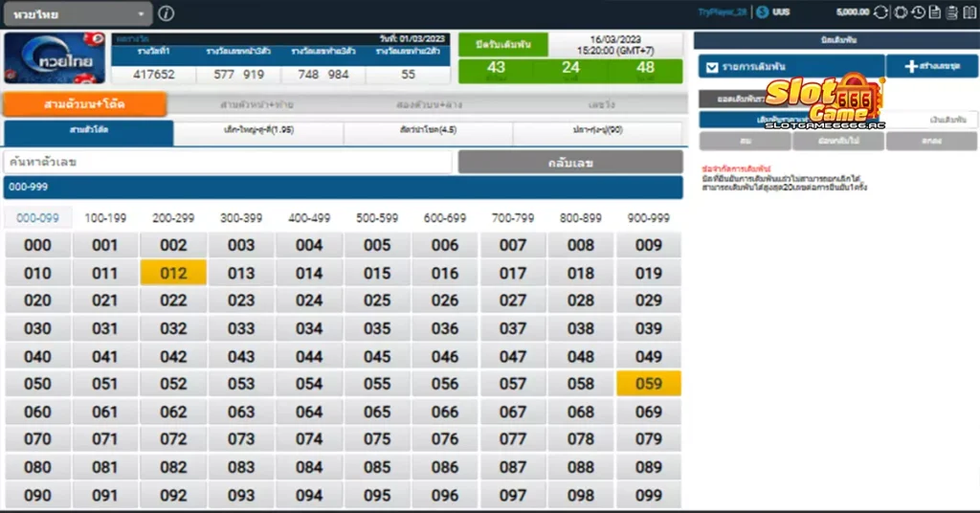Click the Thai lottery logo thumbnail

pyautogui.click(x=54, y=58)
